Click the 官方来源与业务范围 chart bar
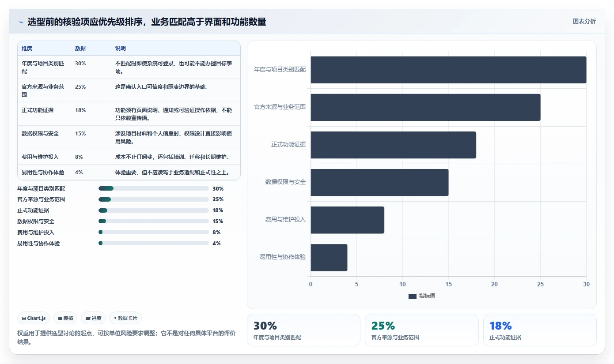This screenshot has width=614, height=364. (425, 107)
